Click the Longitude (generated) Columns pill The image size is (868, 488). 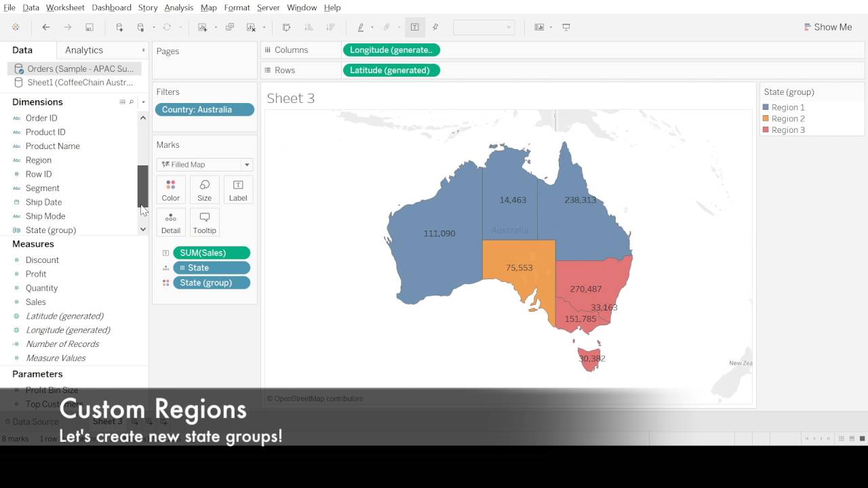tap(391, 49)
